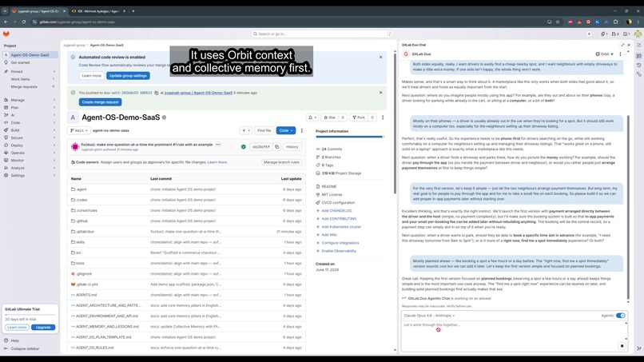The height and width of the screenshot is (362, 644).
Task: Select the Claude Opus model dropdown
Action: pyautogui.click(x=429, y=316)
